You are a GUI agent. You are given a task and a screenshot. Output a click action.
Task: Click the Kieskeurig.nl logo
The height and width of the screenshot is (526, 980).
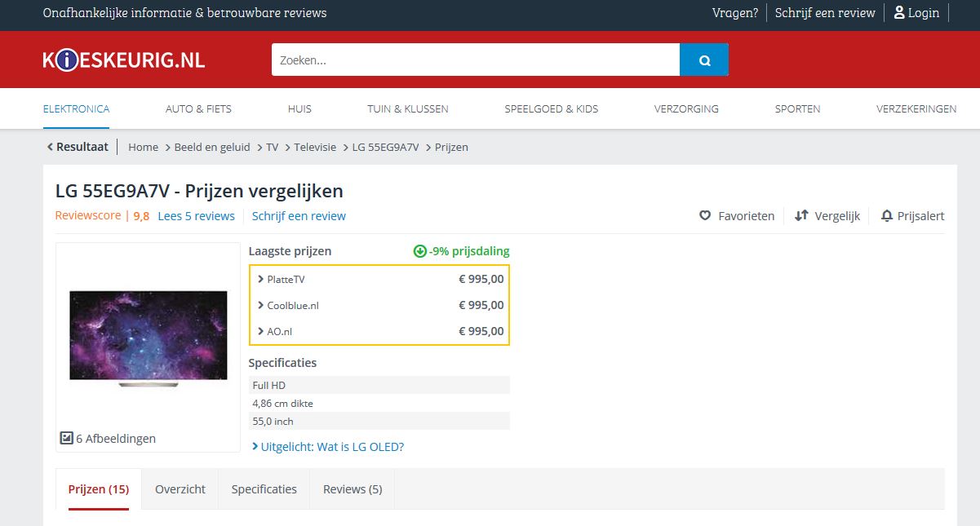tap(124, 60)
